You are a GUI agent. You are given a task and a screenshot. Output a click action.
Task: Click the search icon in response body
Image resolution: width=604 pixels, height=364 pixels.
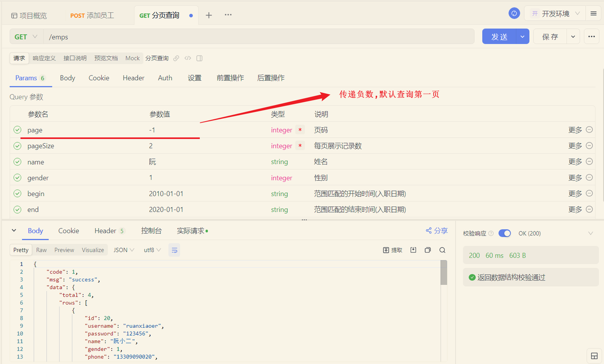pyautogui.click(x=442, y=250)
